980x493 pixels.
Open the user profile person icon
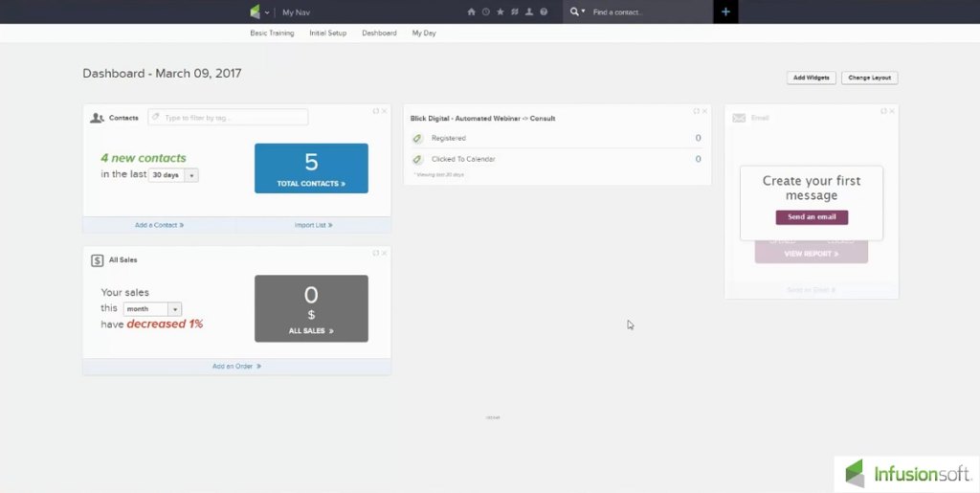pos(529,11)
